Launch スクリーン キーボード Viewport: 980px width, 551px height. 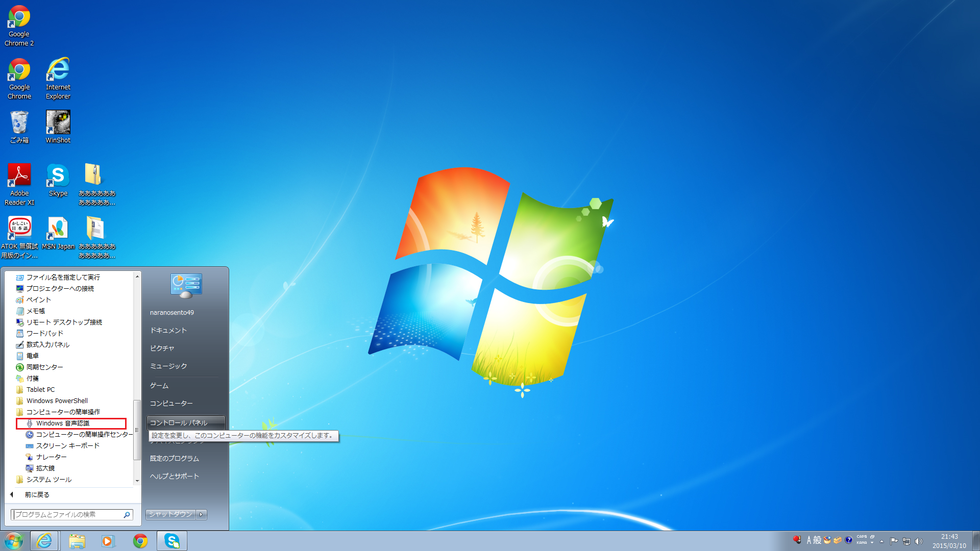point(63,446)
